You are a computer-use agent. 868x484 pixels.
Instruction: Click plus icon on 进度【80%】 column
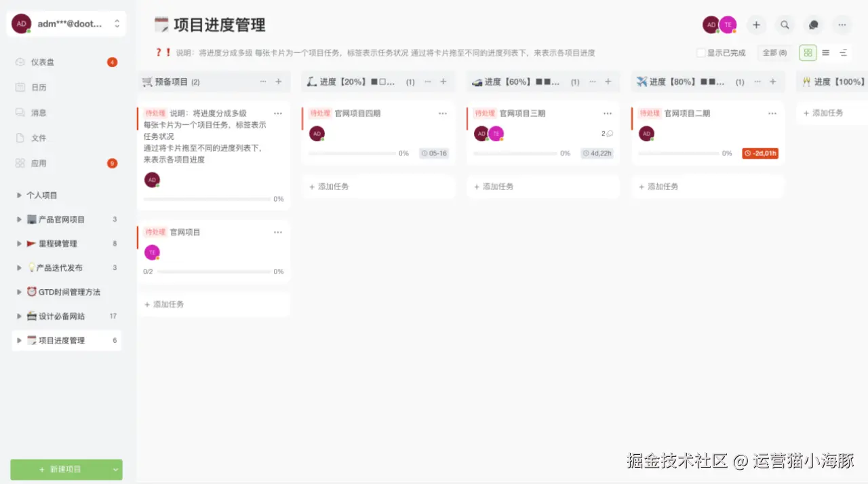point(772,81)
